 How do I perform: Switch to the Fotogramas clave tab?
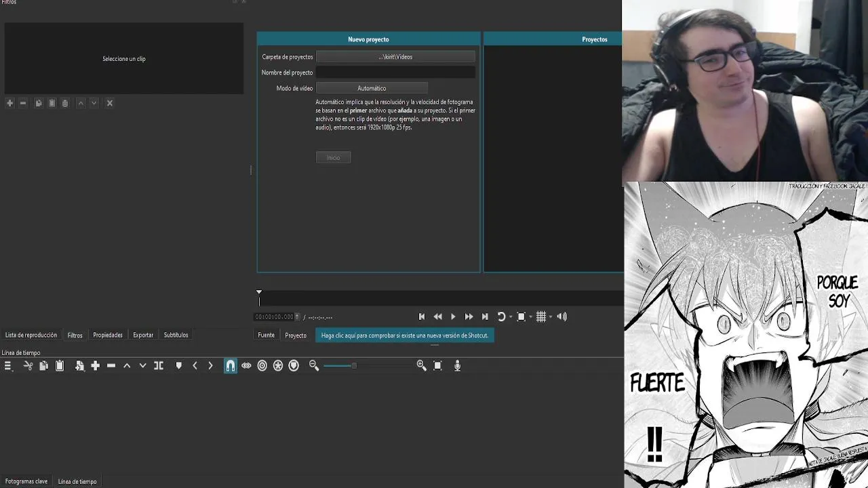[x=26, y=481]
